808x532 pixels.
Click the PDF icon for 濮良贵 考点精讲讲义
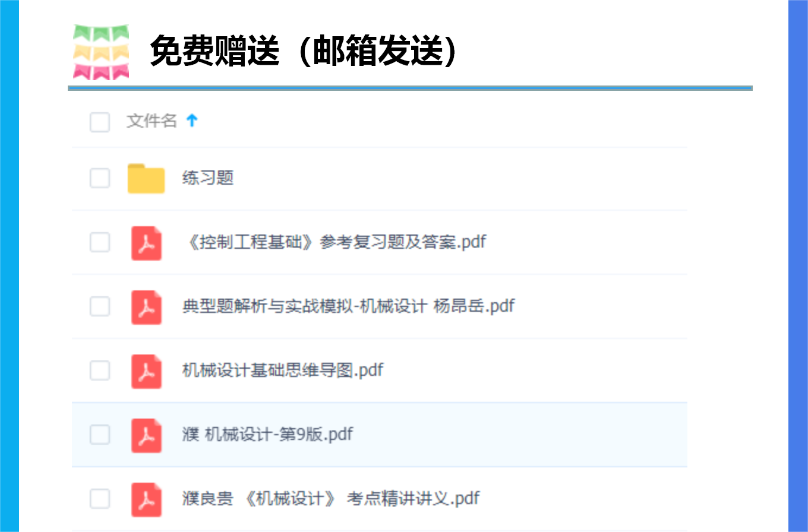146,499
